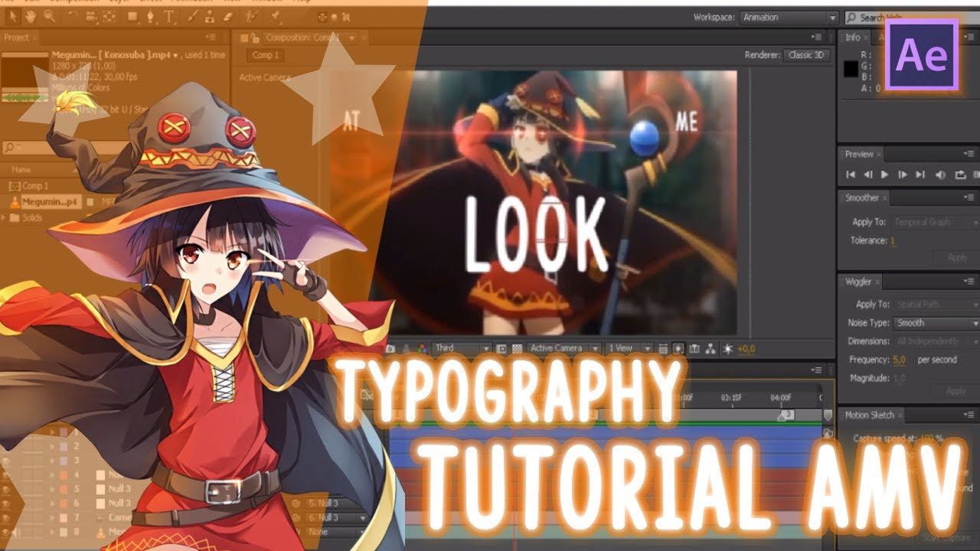Select the Rectangle shape tool
980x551 pixels.
tap(132, 16)
